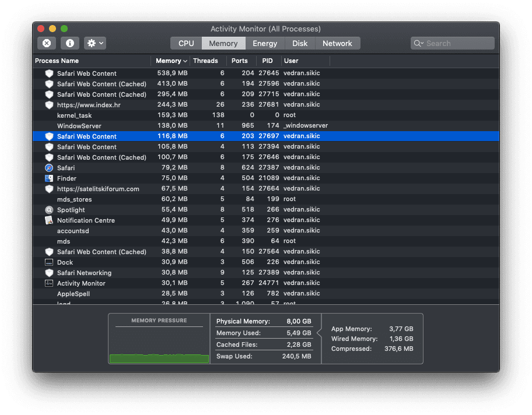Click the https://satelitskiforum.com process name

98,189
